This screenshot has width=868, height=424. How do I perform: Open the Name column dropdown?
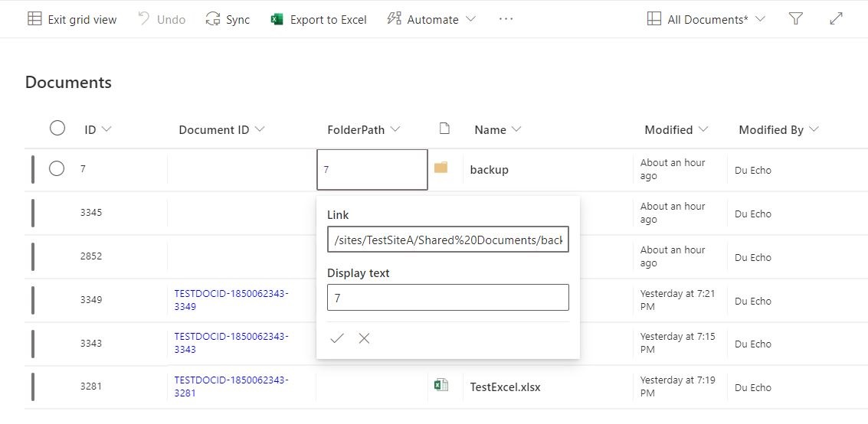[x=516, y=129]
